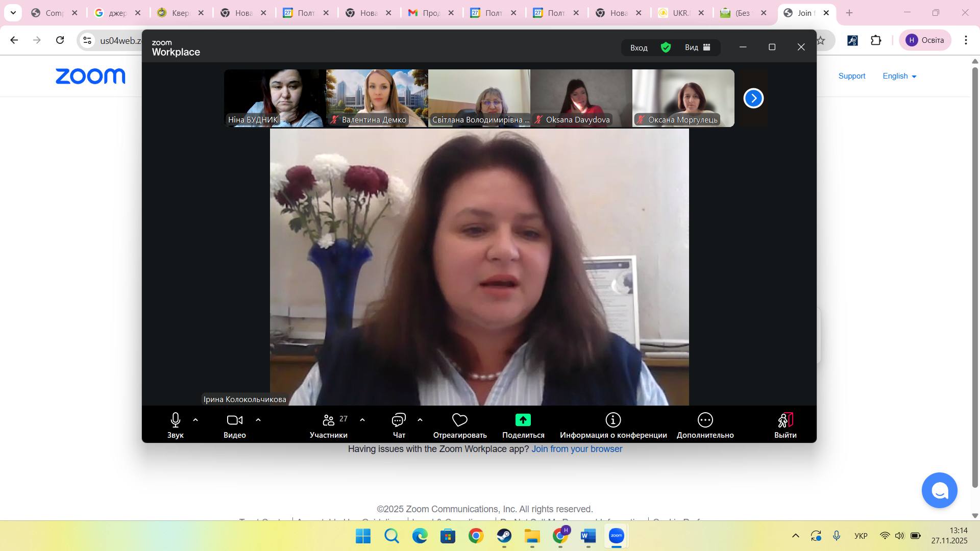Open the Участники participants panel
980x551 pixels.
point(328,425)
